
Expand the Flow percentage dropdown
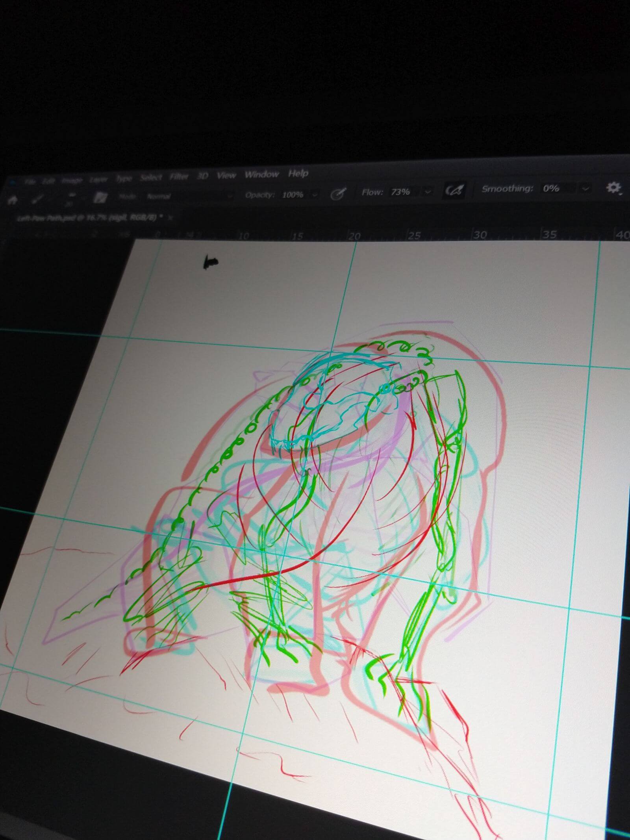click(x=428, y=191)
